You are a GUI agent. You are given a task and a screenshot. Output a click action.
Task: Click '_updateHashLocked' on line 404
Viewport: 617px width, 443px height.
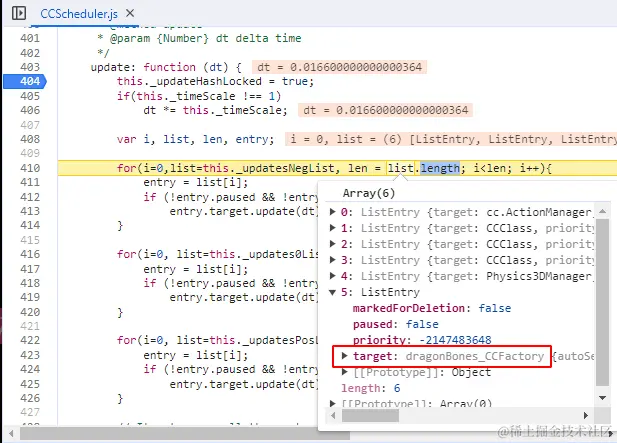pos(206,81)
